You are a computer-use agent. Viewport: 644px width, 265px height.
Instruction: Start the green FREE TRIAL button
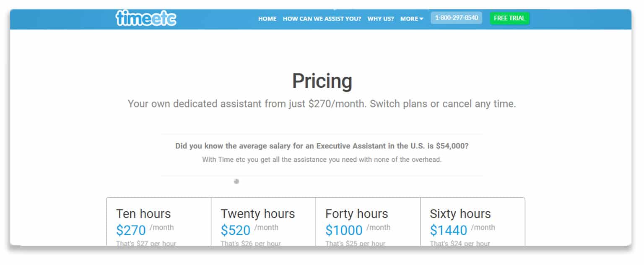click(509, 18)
